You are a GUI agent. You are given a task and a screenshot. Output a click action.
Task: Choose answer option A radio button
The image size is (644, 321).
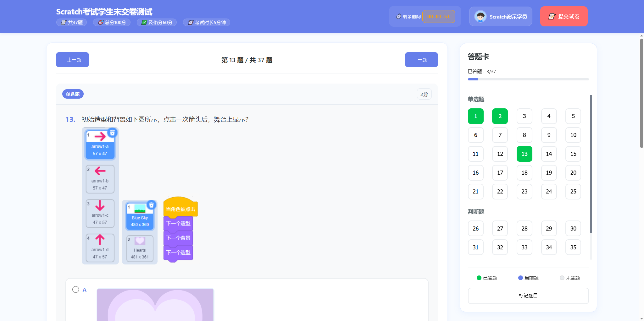pyautogui.click(x=75, y=290)
